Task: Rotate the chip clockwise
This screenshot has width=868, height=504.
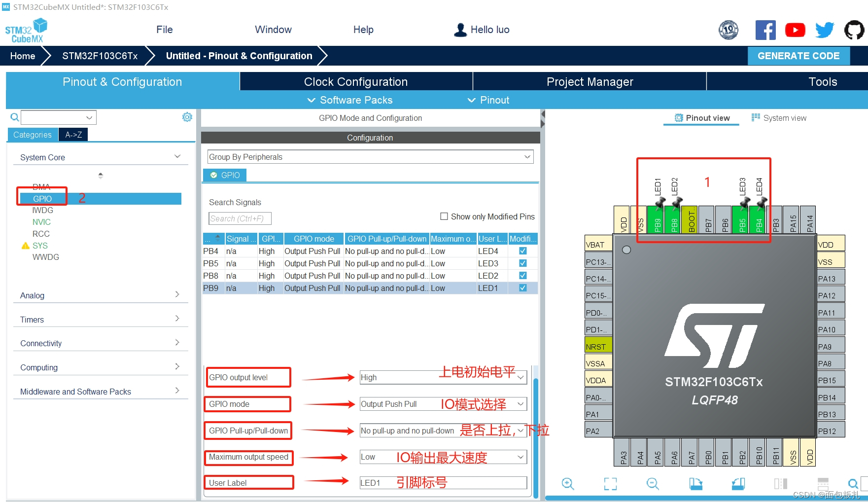Action: (695, 484)
